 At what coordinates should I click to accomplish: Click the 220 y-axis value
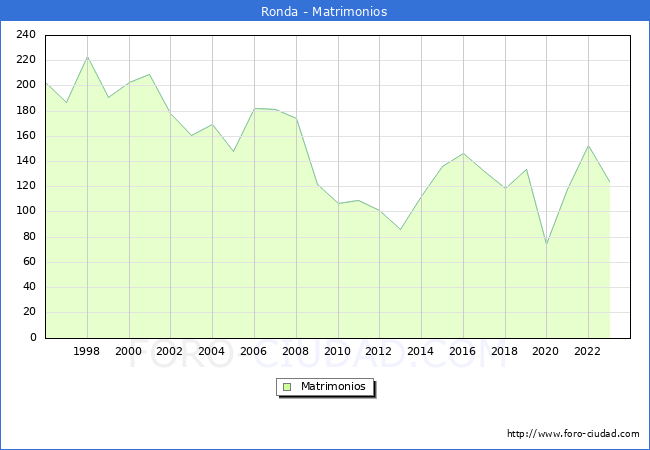coord(26,60)
